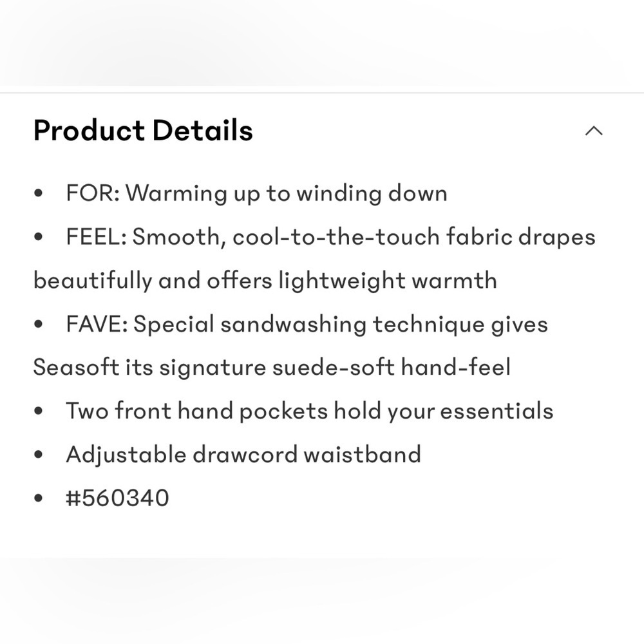The height and width of the screenshot is (644, 644).
Task: Click the phrase Special sandwashing technique gives
Action: [x=341, y=324]
